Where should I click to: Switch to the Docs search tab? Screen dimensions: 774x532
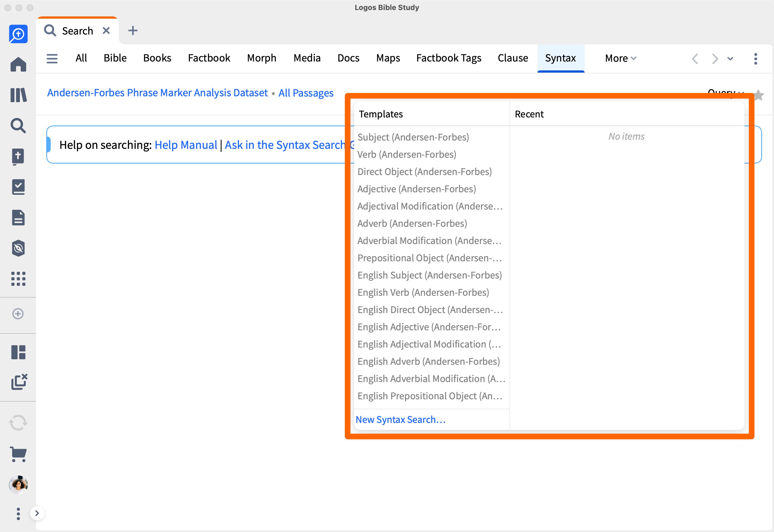tap(349, 58)
